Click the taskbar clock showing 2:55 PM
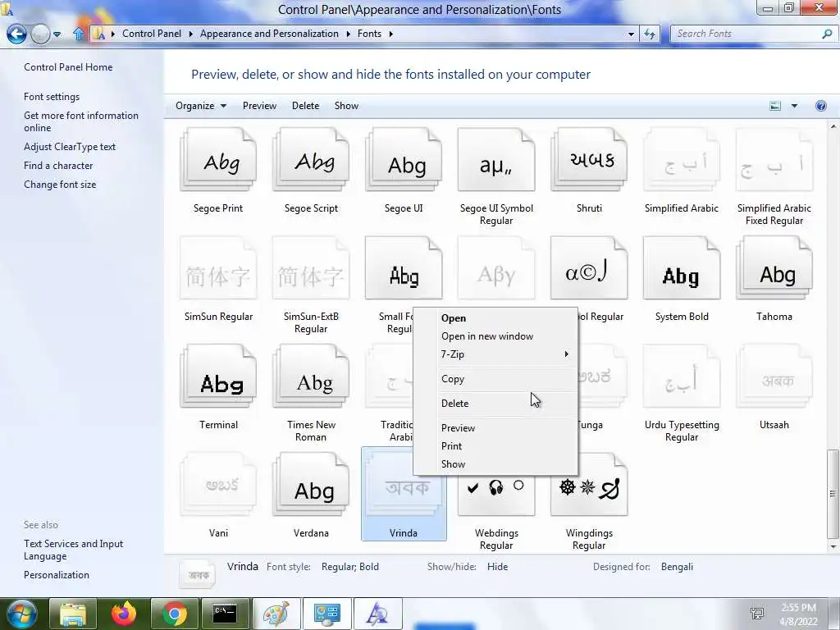Screen dimensions: 840x630 (798, 614)
